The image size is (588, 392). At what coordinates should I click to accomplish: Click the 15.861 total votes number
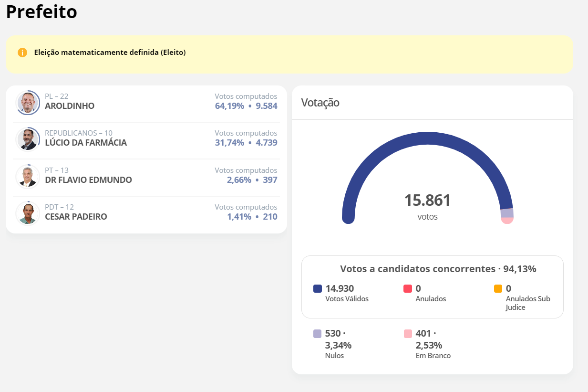(427, 201)
